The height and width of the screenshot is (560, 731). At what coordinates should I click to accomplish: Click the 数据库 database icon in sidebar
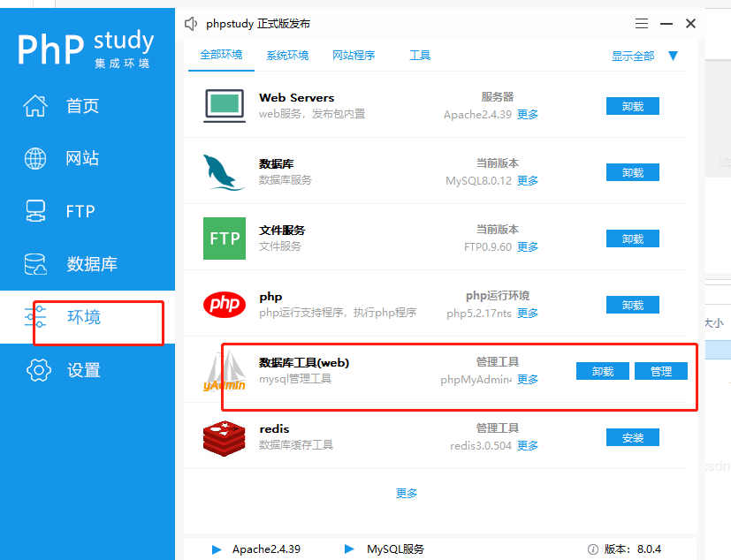pos(35,264)
